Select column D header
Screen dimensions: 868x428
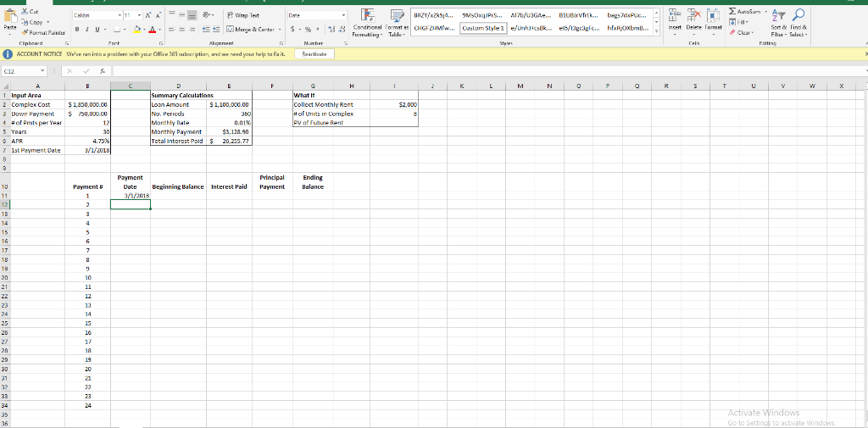(178, 86)
